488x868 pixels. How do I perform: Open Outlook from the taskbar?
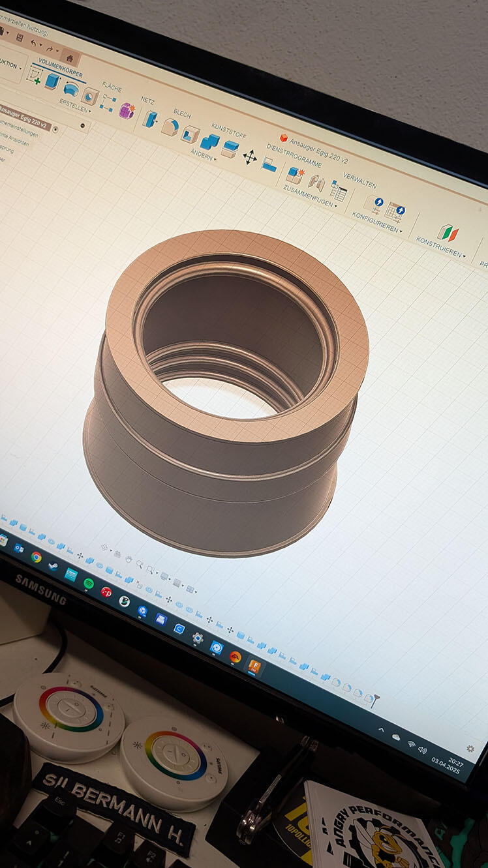point(18,548)
